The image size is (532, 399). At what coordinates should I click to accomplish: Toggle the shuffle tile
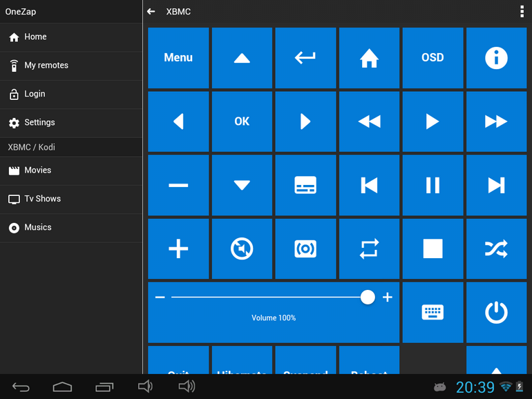[x=496, y=249]
